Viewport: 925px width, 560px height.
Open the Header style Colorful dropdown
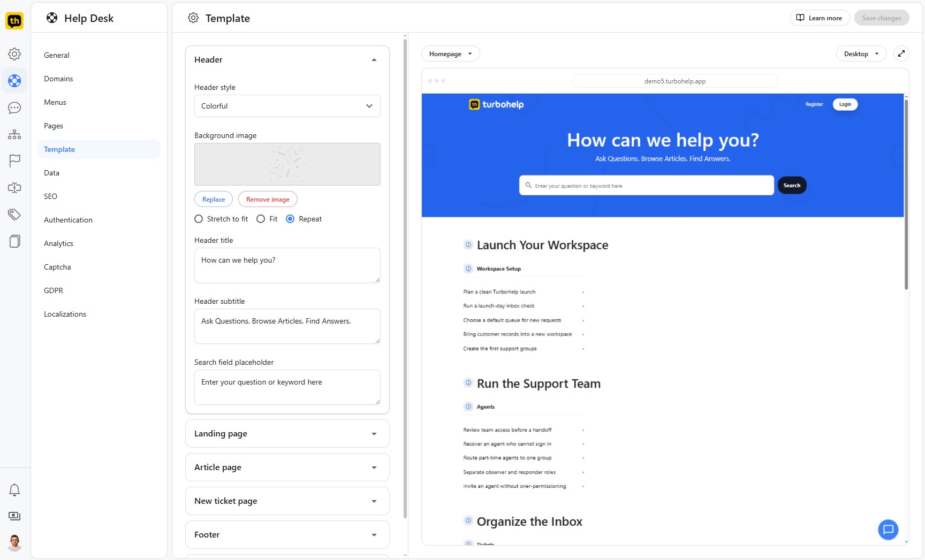(x=287, y=106)
